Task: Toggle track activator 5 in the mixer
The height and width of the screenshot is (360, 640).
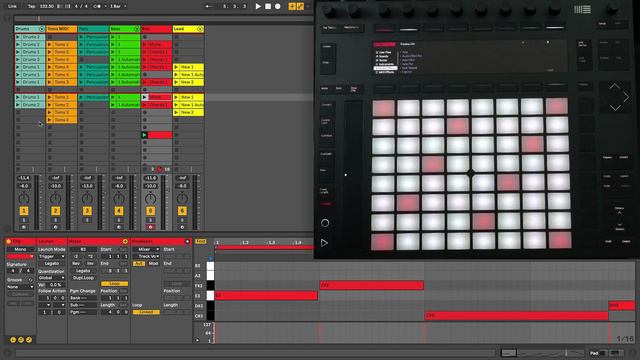Action: pos(150,211)
